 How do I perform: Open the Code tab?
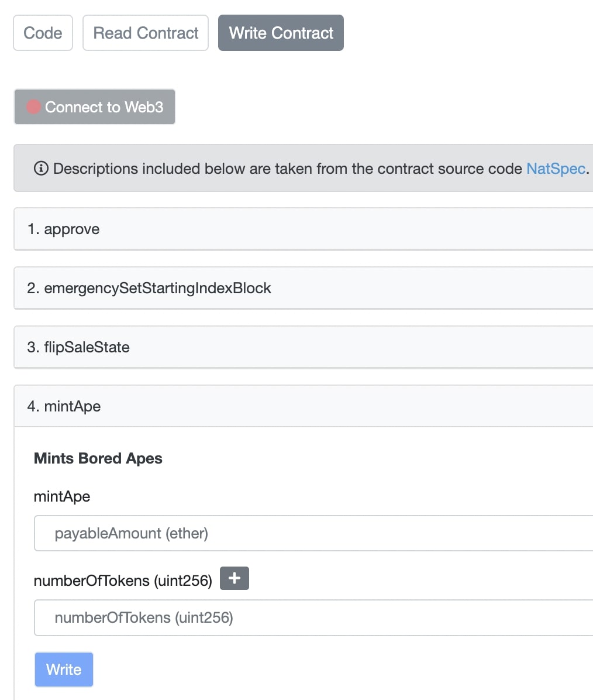pyautogui.click(x=43, y=33)
